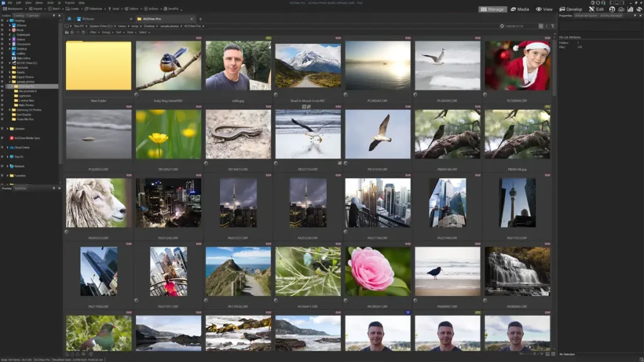Open the View dropdown in file list toolbar
The height and width of the screenshot is (362, 644).
131,32
